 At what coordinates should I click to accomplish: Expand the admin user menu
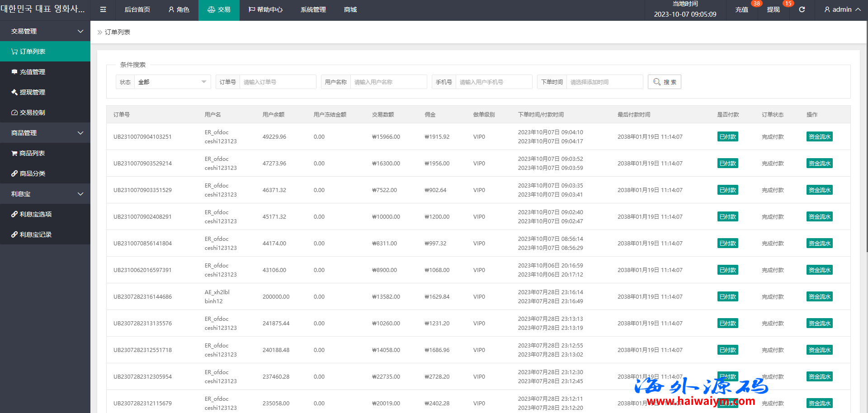(842, 9)
